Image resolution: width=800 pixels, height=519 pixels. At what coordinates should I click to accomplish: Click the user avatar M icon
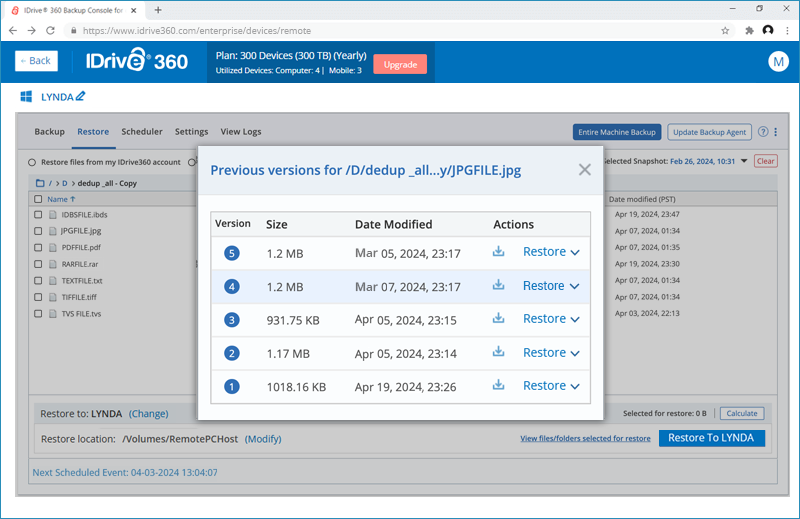point(778,62)
